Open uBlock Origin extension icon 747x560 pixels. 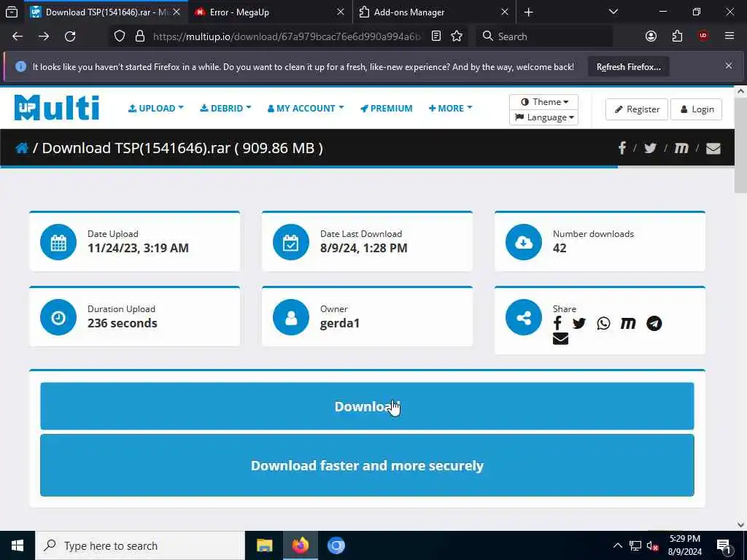(x=703, y=36)
